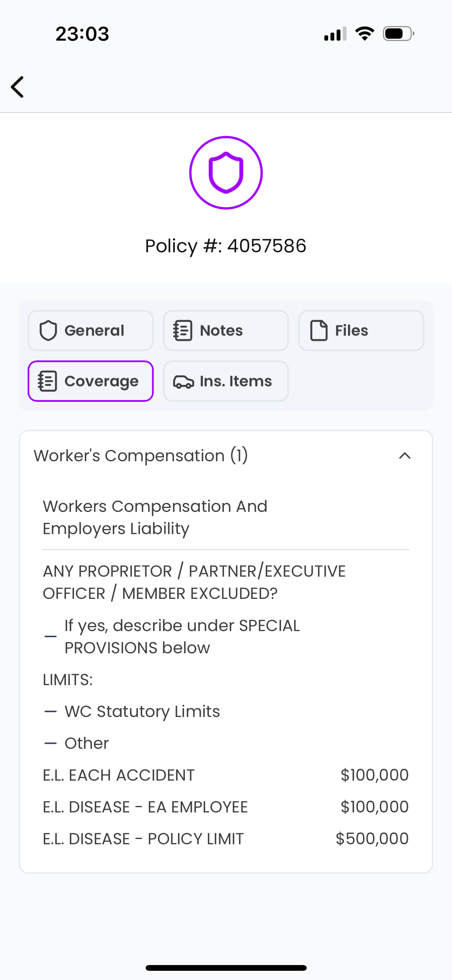Toggle the WC Statutory Limits indicator

(x=51, y=712)
